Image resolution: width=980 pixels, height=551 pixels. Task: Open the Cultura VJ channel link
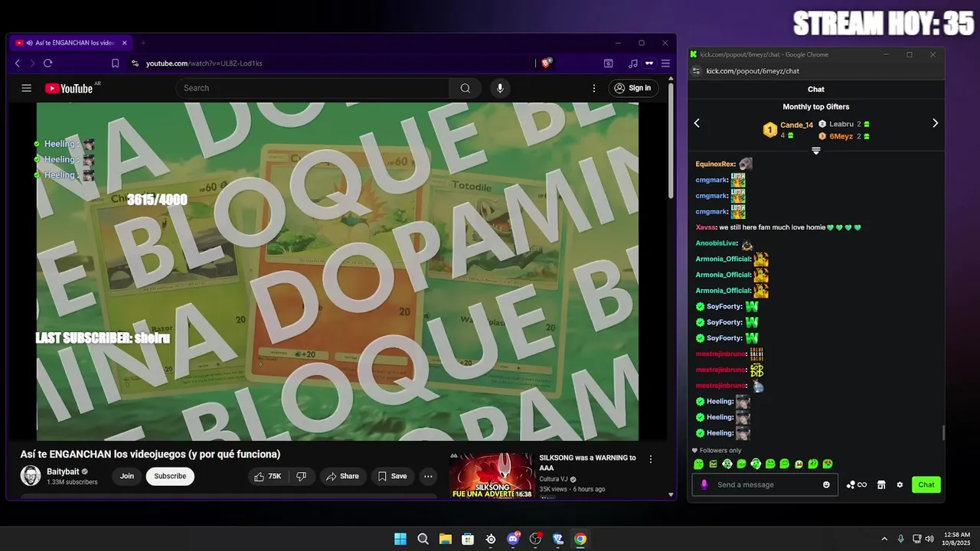[554, 479]
